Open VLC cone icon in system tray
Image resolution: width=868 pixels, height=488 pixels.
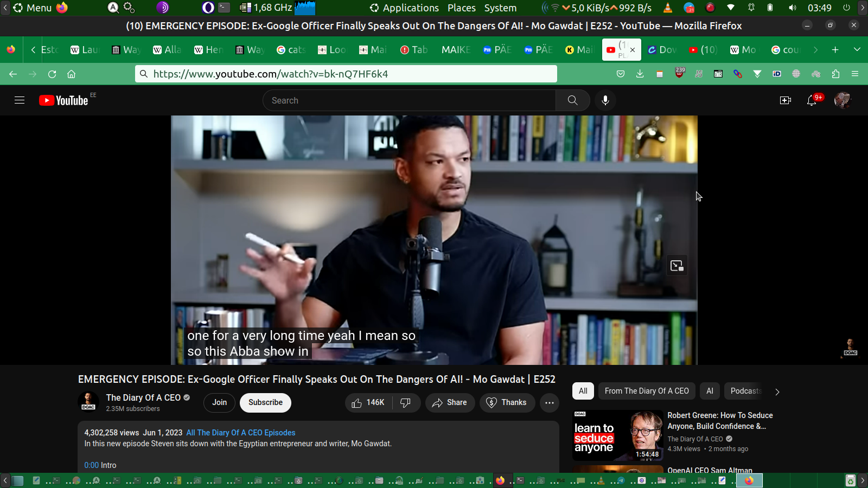coord(668,8)
